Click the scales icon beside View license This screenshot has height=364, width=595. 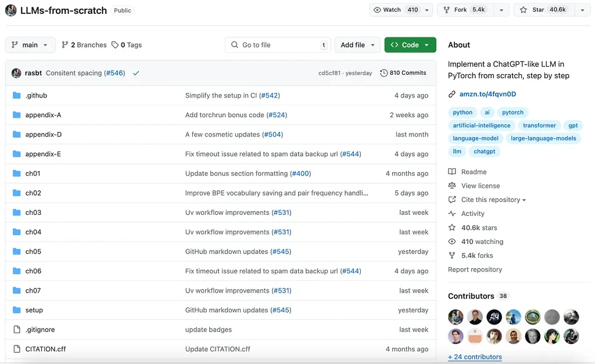452,185
